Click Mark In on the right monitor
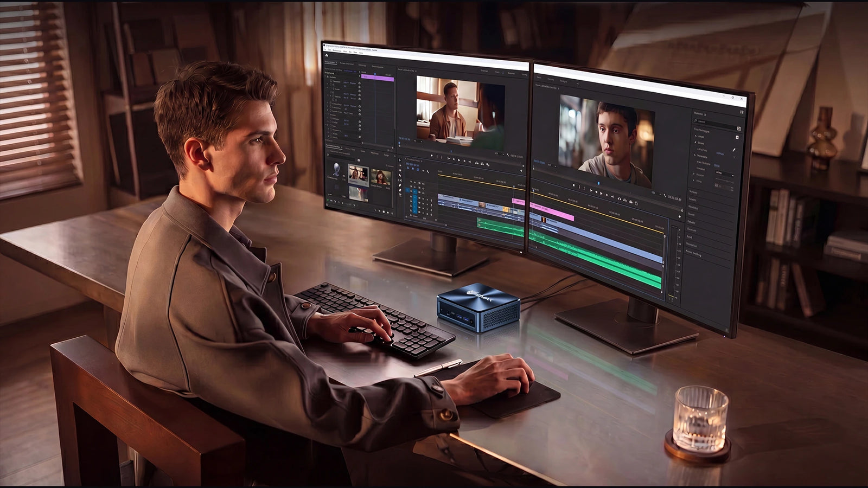Image resolution: width=868 pixels, height=488 pixels. pos(579,188)
